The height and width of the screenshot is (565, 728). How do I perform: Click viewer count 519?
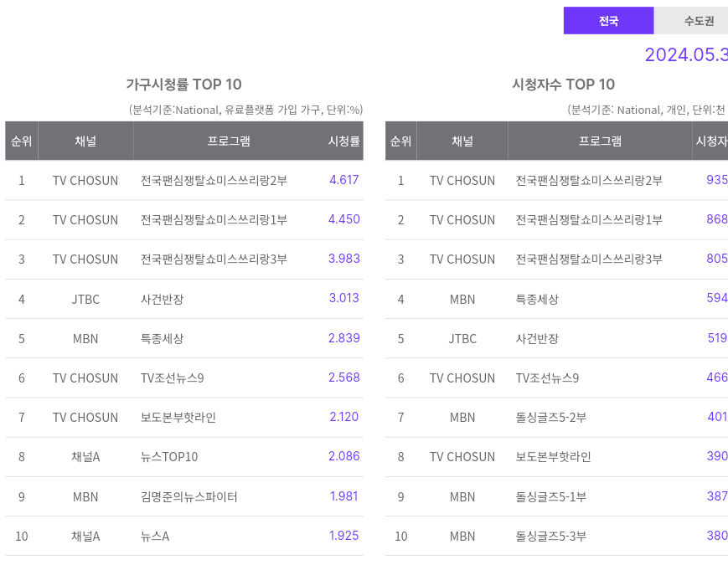(717, 337)
